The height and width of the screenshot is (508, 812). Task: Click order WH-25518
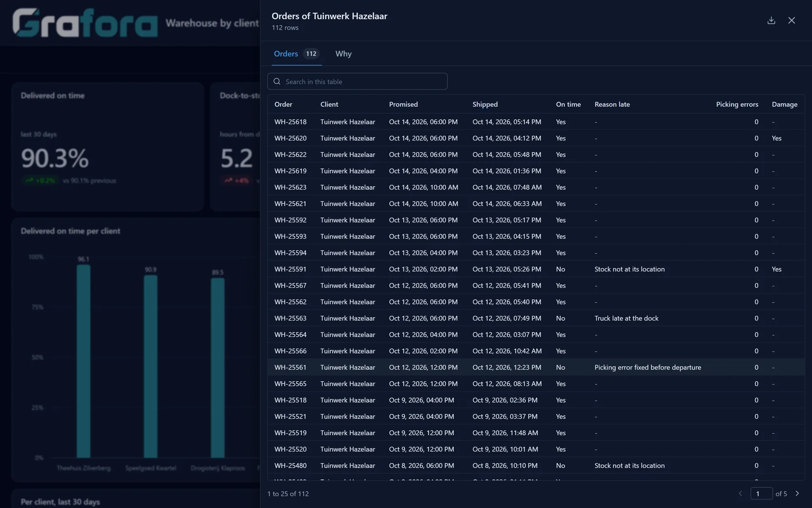290,400
